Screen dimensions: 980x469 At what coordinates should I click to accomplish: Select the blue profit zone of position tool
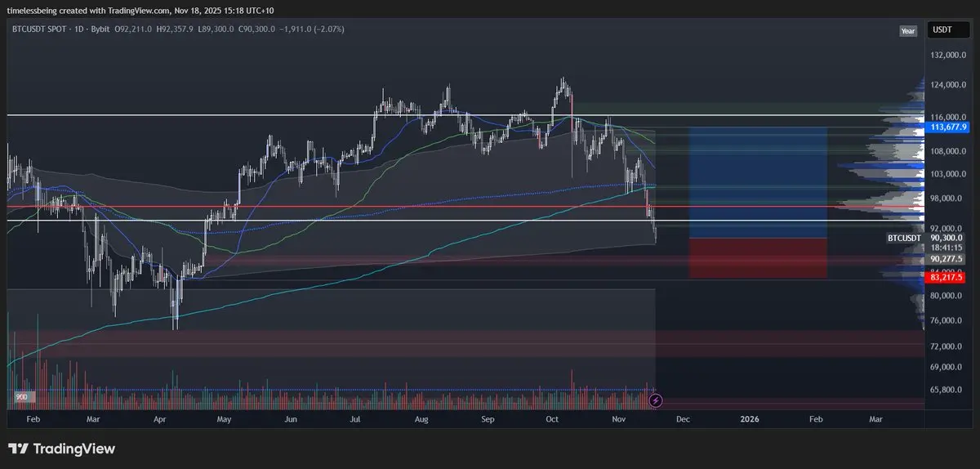point(759,182)
